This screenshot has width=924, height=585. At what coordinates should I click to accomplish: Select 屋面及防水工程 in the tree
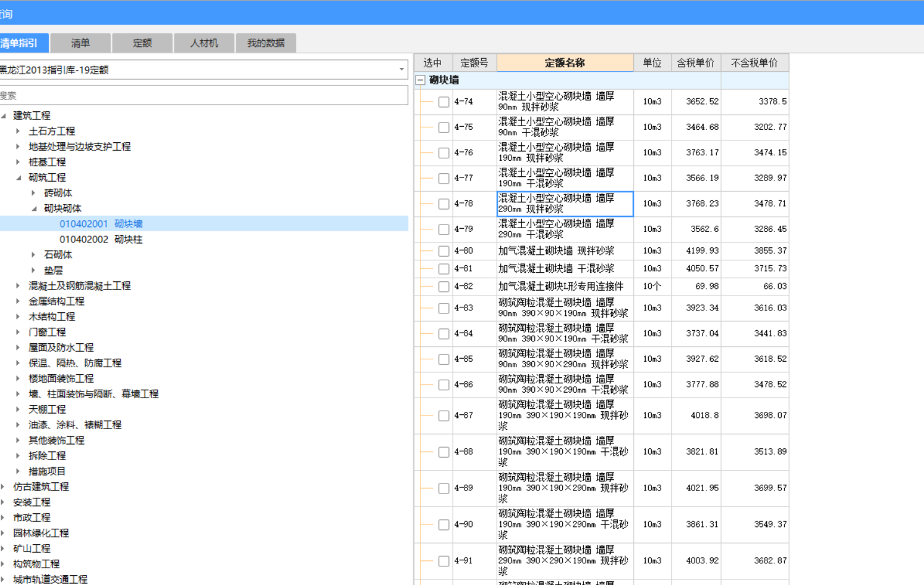61,348
